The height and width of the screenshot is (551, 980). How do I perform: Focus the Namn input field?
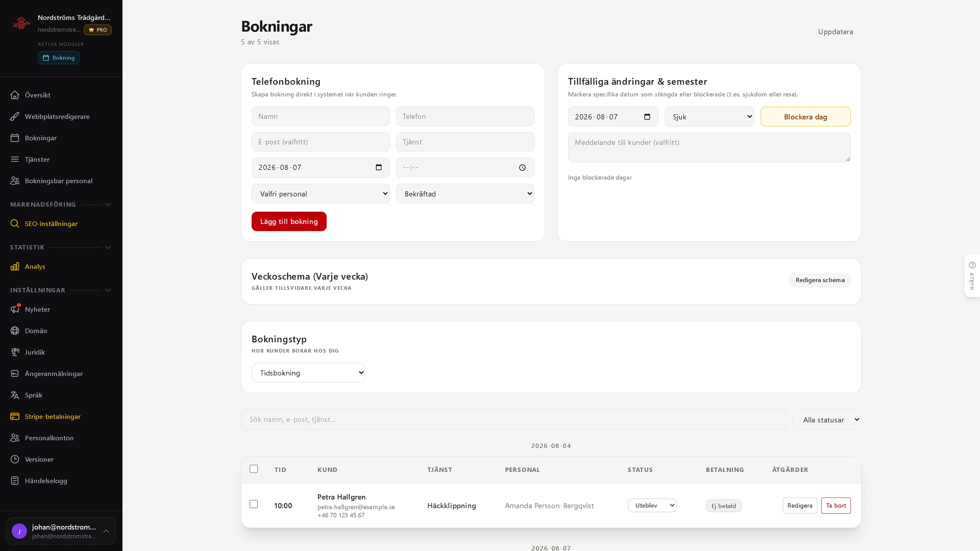pos(321,116)
